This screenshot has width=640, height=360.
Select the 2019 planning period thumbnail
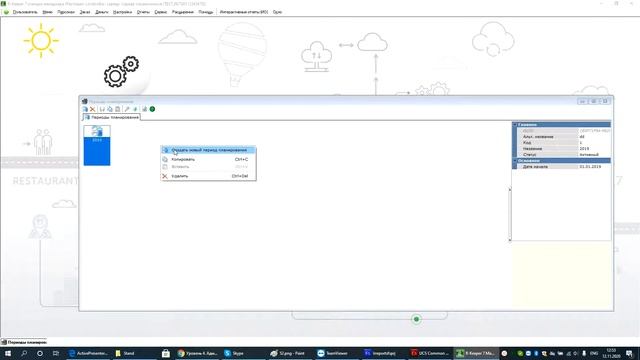97,145
